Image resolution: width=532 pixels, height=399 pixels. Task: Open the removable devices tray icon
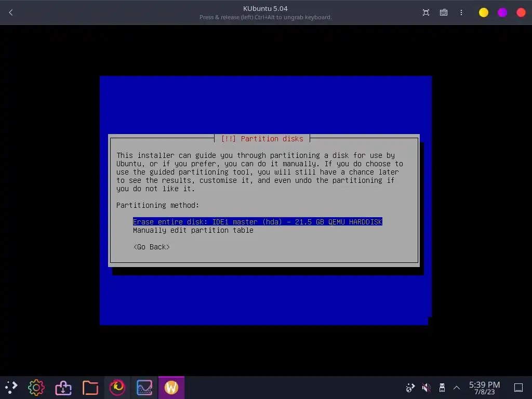click(442, 387)
